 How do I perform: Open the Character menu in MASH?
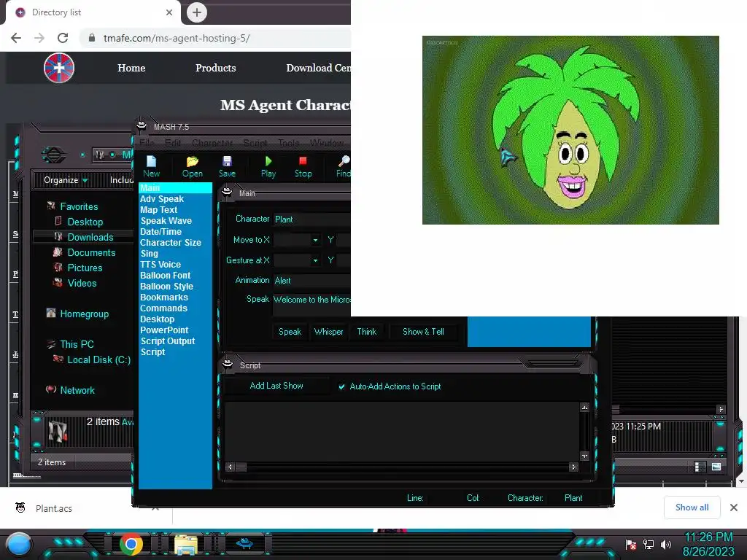tap(212, 142)
